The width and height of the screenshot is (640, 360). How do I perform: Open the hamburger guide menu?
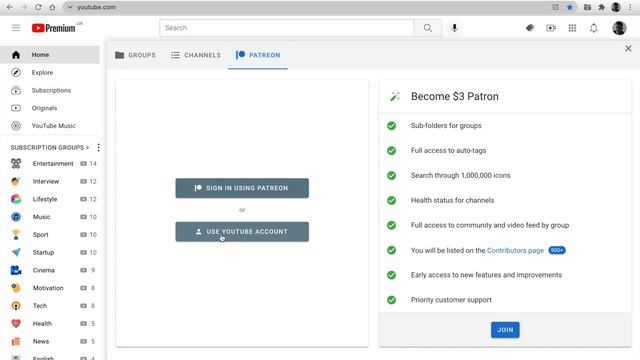pyautogui.click(x=16, y=28)
